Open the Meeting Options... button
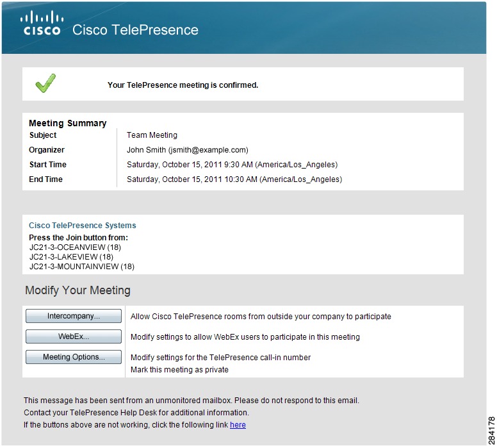 (74, 357)
